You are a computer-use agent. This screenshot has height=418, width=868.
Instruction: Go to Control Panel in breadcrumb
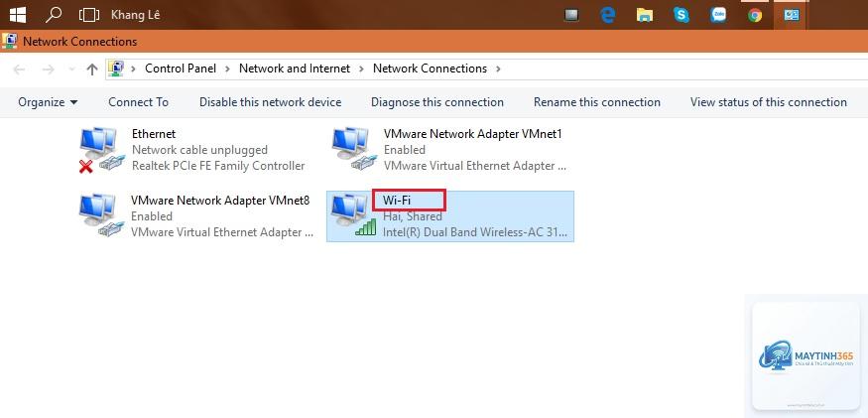coord(181,69)
